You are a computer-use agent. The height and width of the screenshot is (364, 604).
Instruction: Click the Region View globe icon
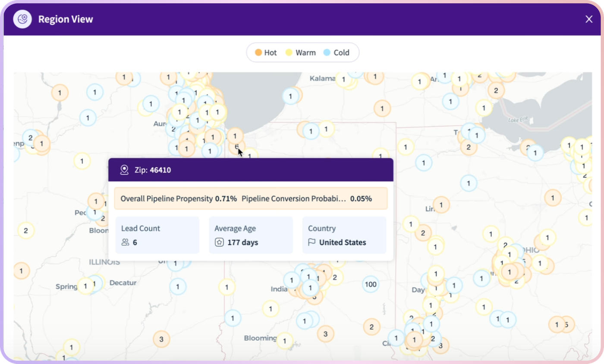(x=22, y=19)
